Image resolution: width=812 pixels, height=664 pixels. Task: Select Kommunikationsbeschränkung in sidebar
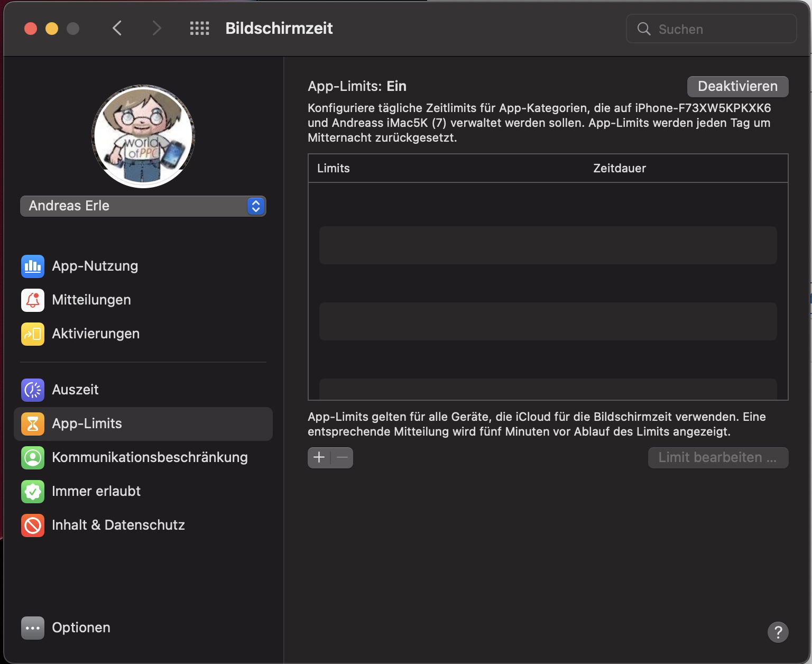click(x=143, y=457)
